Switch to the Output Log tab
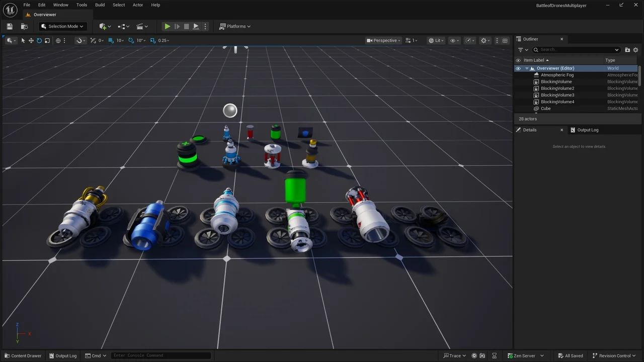The width and height of the screenshot is (644, 362). [x=584, y=130]
